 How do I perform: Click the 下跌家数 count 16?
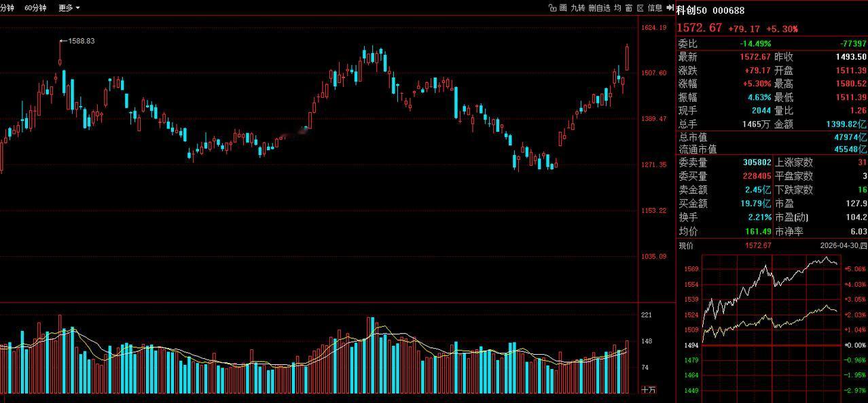coord(863,190)
